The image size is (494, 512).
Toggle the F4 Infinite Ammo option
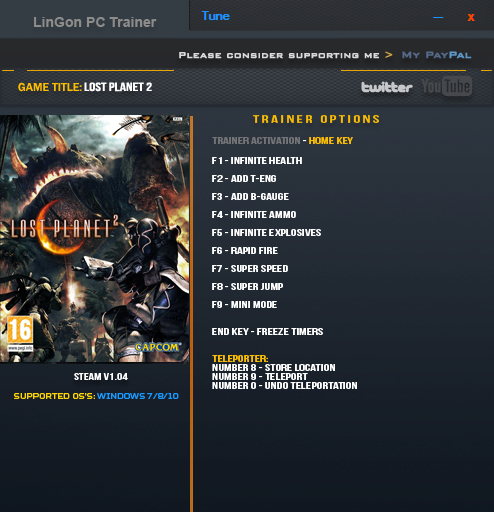254,215
